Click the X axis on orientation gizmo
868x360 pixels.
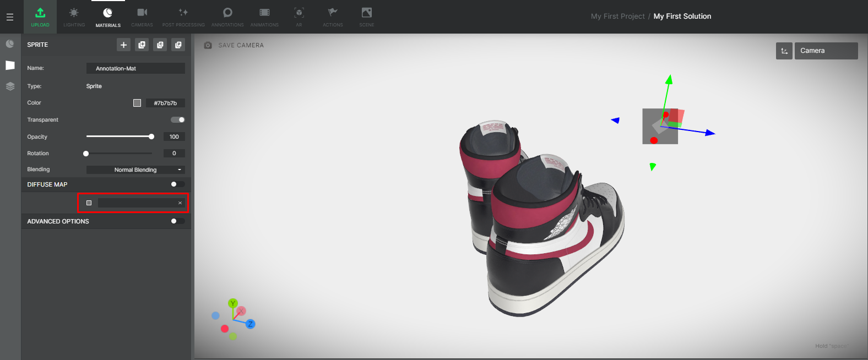[x=241, y=311]
